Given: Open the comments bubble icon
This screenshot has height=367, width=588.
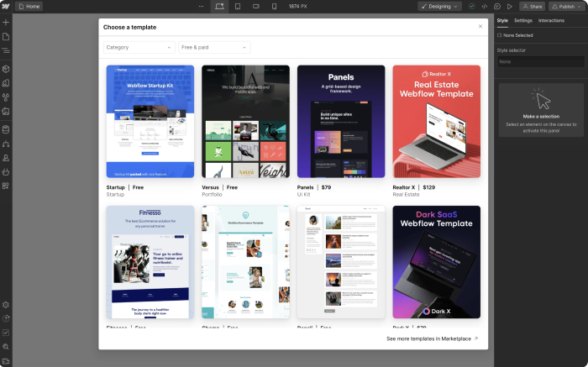Looking at the screenshot, I should coord(497,7).
